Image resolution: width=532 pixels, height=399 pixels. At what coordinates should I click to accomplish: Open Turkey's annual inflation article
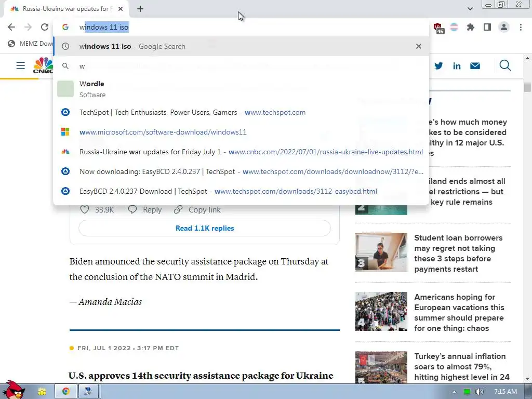[x=461, y=367]
